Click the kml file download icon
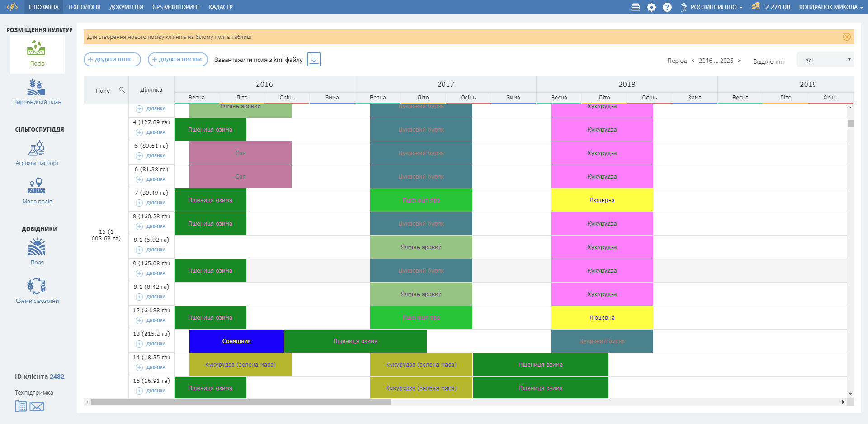 (314, 60)
